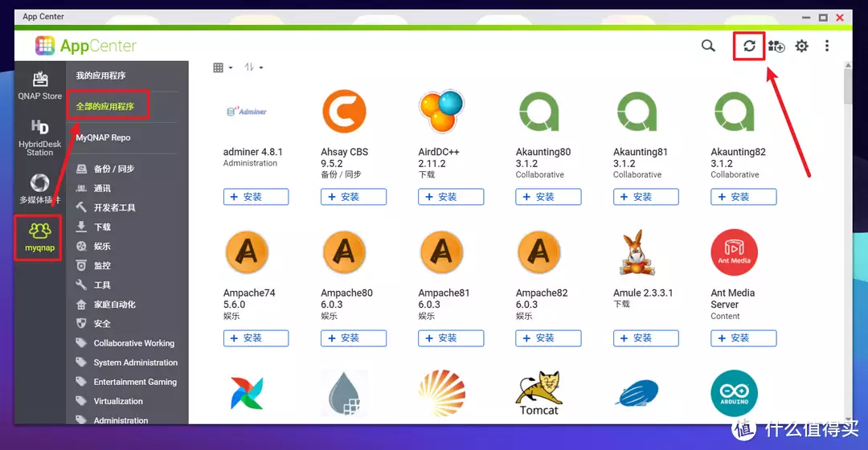Install AirDC++ 2.11.2
This screenshot has height=450, width=868.
(451, 197)
